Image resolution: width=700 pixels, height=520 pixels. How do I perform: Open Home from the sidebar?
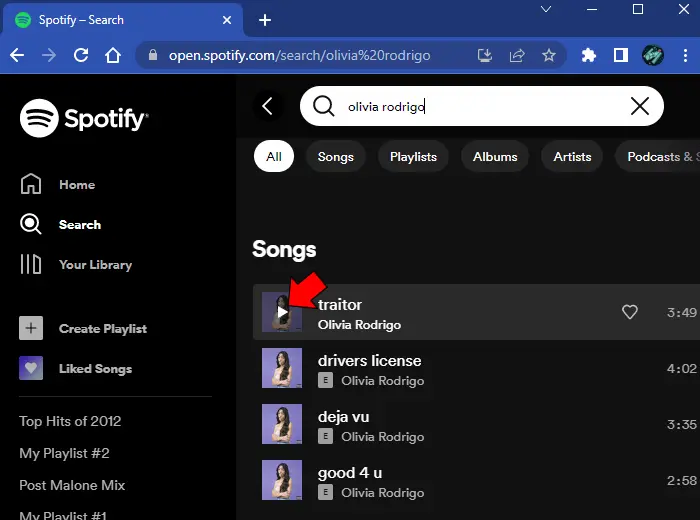click(76, 184)
